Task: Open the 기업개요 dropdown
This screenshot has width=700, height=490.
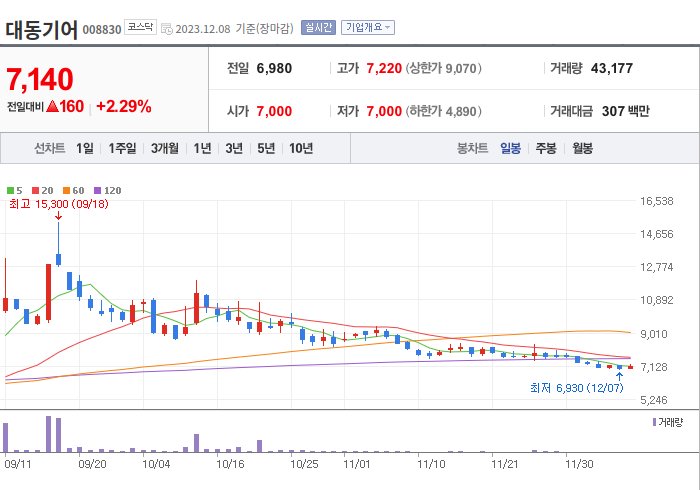Action: coord(368,28)
